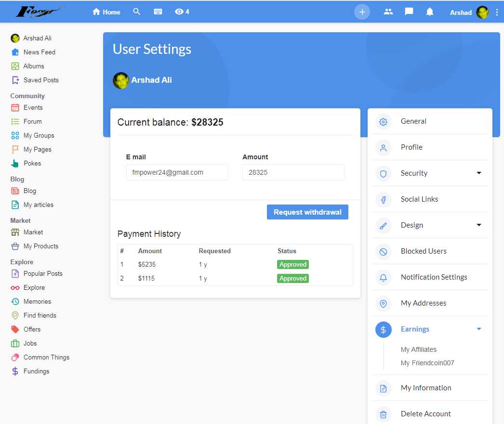Open News Feed in sidebar

(33, 52)
